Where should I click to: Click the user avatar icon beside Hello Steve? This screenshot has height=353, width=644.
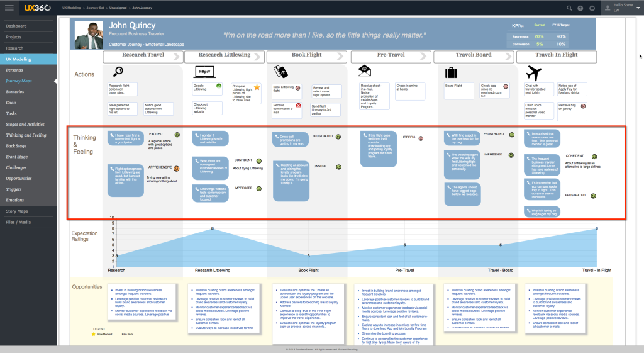pos(608,8)
